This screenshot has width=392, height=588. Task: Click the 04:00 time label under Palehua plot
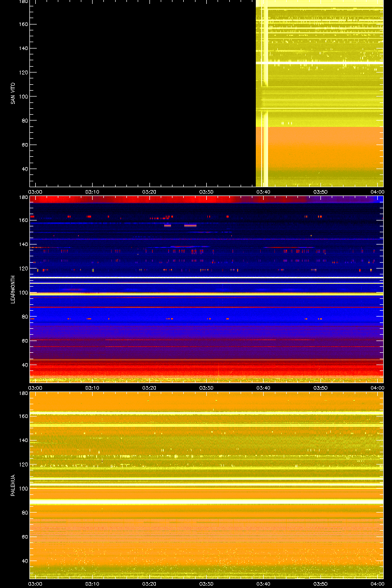377,584
